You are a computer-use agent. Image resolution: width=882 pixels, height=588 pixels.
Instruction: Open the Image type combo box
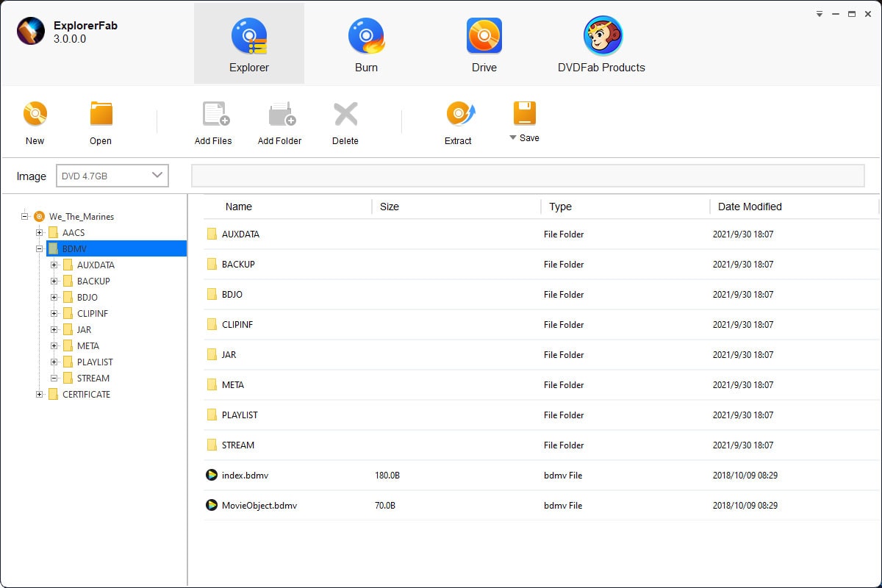point(112,176)
